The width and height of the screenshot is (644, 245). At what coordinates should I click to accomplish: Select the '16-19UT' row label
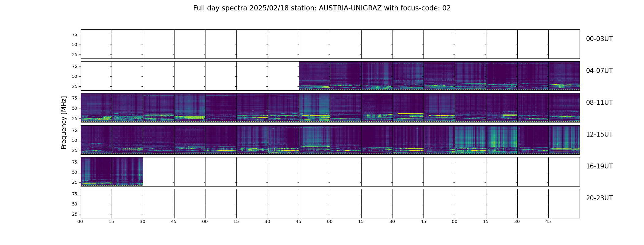[x=599, y=166]
